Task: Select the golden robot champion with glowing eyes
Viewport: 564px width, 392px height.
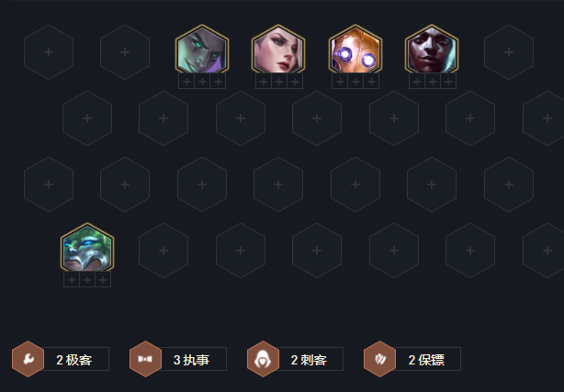Action: pos(355,50)
